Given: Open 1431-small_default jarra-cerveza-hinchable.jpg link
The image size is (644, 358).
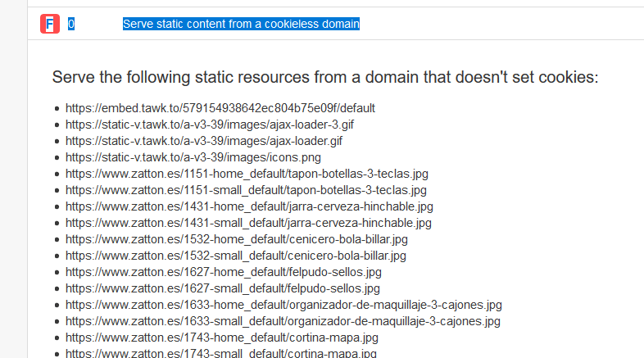Looking at the screenshot, I should pos(248,223).
